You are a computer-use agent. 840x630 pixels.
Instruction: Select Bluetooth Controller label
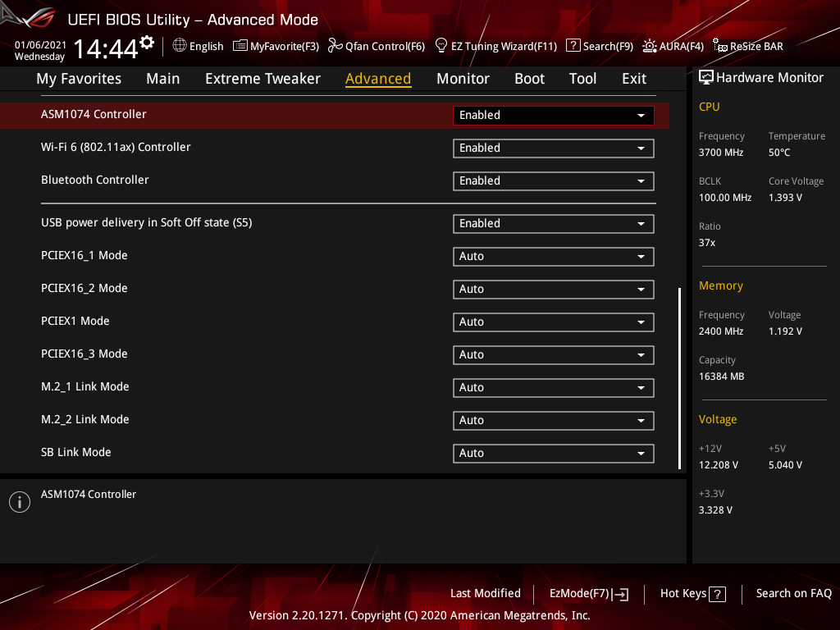click(95, 180)
